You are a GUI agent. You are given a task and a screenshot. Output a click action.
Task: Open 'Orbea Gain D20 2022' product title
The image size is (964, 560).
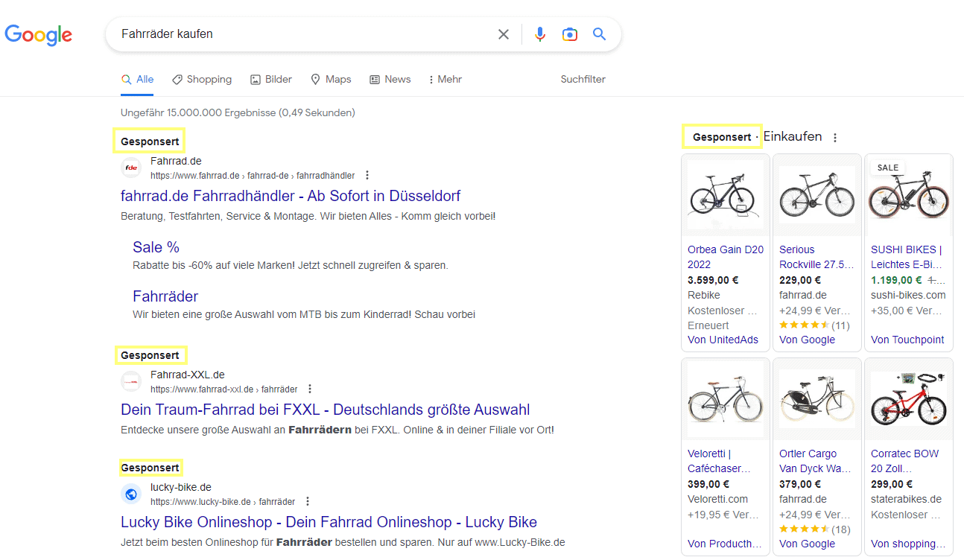click(x=726, y=257)
